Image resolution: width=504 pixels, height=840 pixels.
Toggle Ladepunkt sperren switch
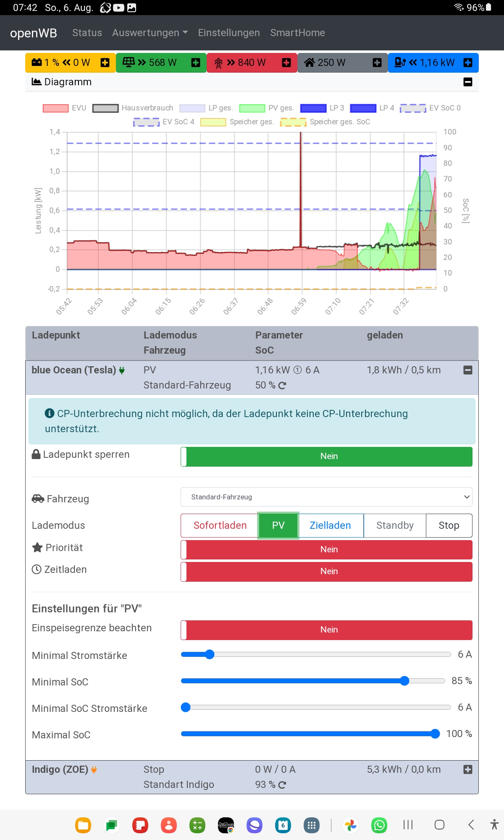click(x=326, y=457)
